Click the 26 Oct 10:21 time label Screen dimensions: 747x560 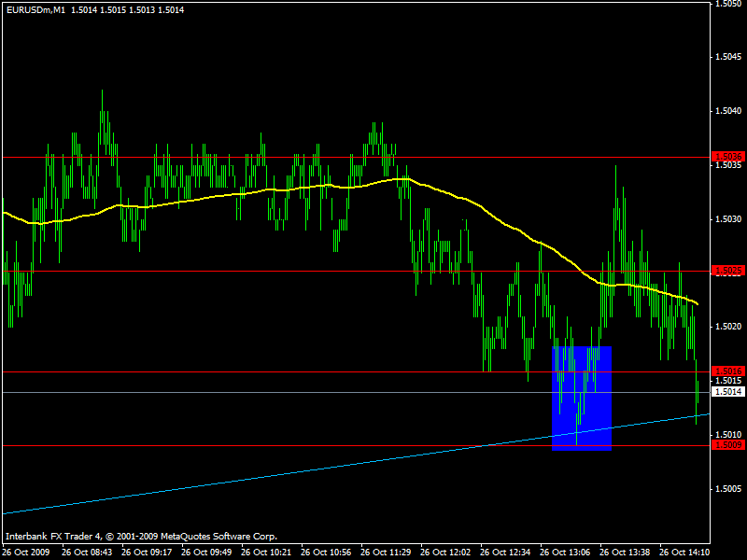coord(268,552)
